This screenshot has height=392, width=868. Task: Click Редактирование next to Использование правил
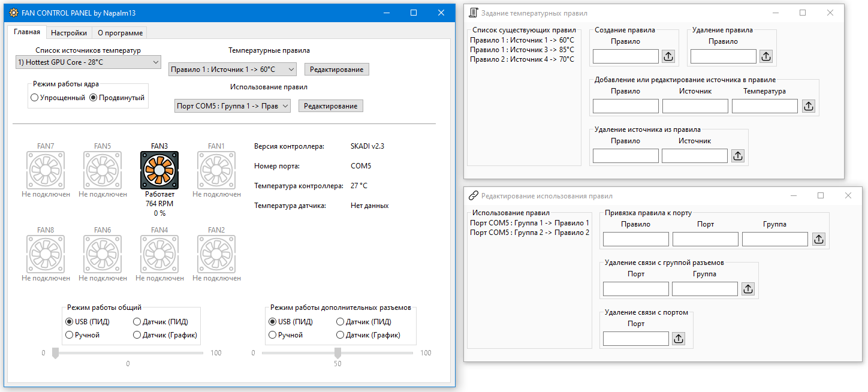331,106
